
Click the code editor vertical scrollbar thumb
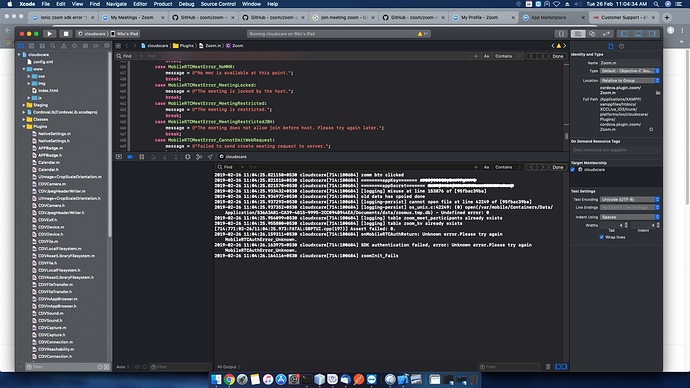[x=566, y=136]
